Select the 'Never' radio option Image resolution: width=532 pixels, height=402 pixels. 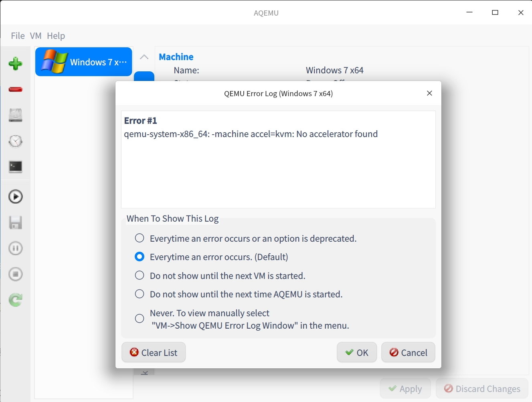point(140,319)
